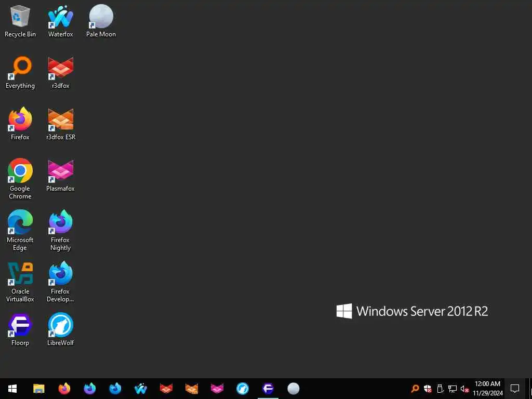Screen dimensions: 532x399
Task: Select the Oracle VirtualBox desktop shortcut
Action: point(20,282)
